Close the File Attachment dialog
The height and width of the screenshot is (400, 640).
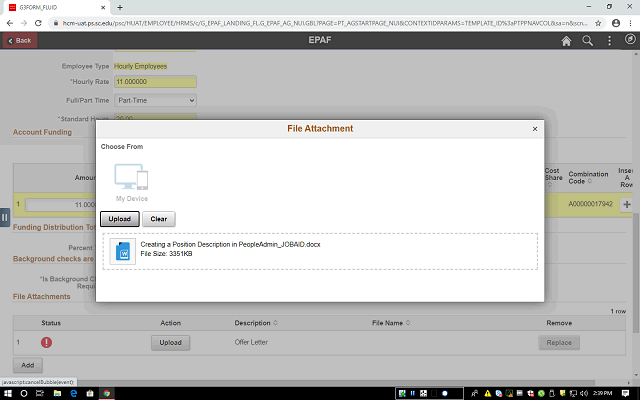point(535,129)
